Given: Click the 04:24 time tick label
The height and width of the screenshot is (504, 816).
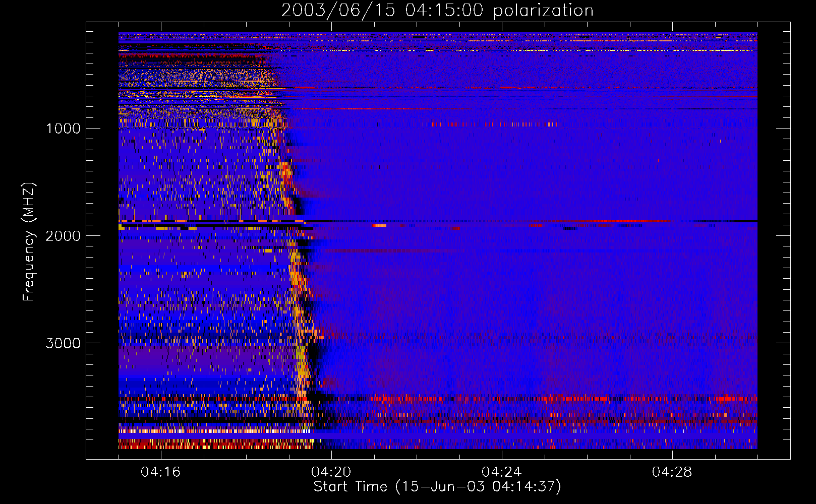Looking at the screenshot, I should tap(502, 472).
